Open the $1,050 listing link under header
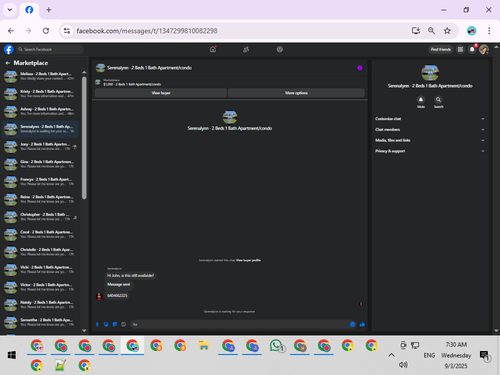 132,84
